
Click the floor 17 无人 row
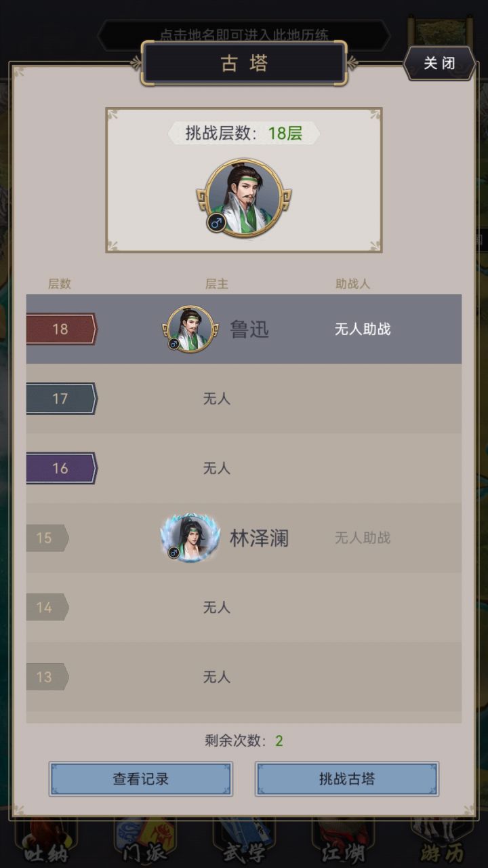pyautogui.click(x=244, y=399)
